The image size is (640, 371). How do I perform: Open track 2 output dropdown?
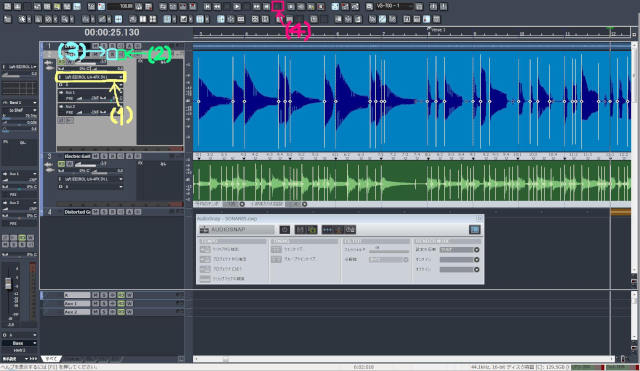[x=91, y=84]
